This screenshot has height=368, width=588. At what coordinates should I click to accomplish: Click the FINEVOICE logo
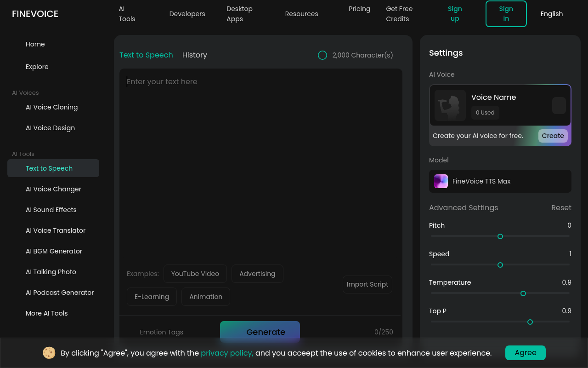pos(35,14)
